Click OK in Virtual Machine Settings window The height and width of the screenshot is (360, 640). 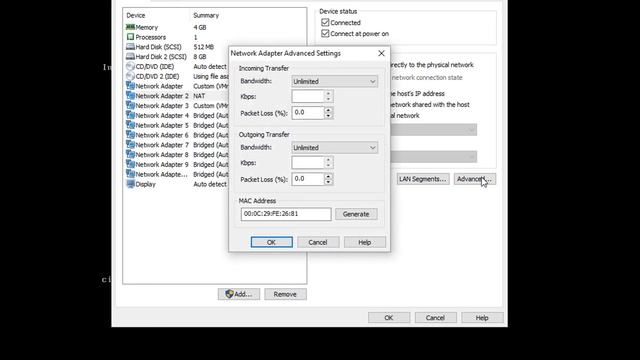click(389, 318)
